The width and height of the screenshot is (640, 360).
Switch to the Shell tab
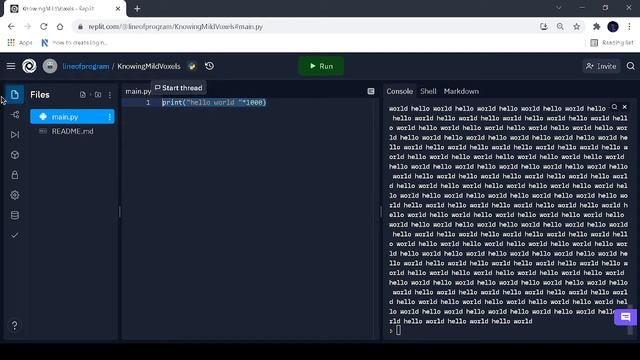point(428,91)
